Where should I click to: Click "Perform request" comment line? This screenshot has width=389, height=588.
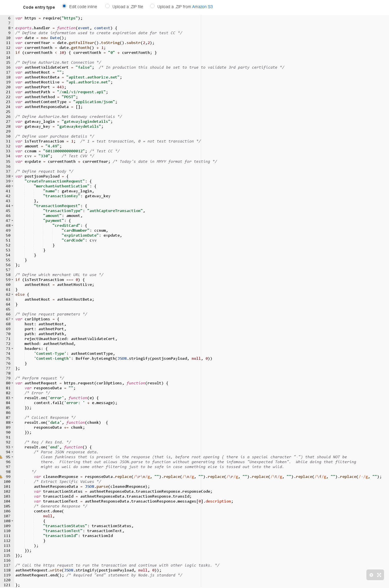click(x=40, y=378)
